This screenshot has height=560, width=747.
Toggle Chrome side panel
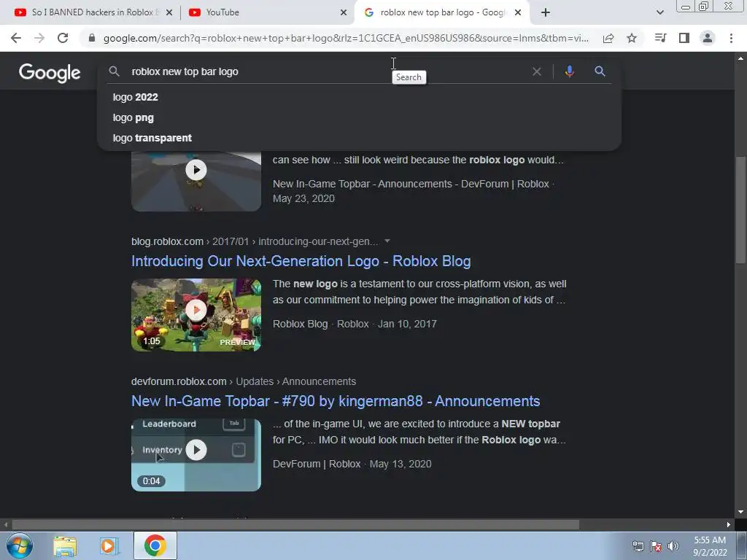(684, 38)
